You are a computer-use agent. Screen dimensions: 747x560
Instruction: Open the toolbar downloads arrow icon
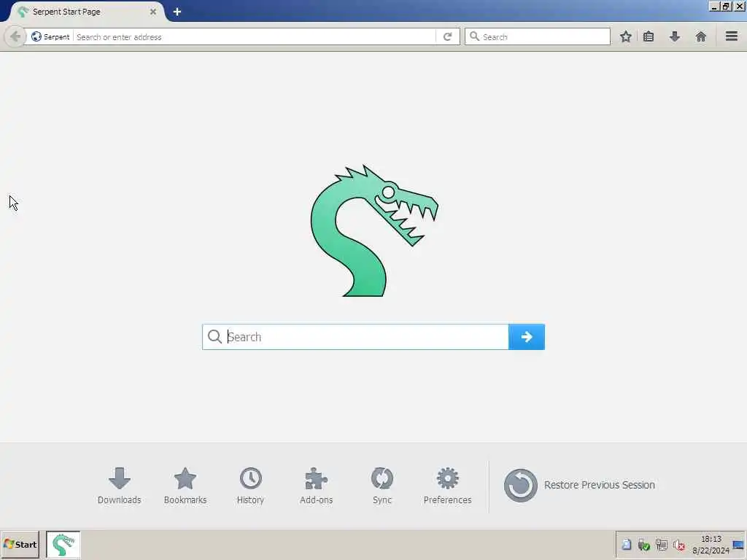tap(675, 36)
